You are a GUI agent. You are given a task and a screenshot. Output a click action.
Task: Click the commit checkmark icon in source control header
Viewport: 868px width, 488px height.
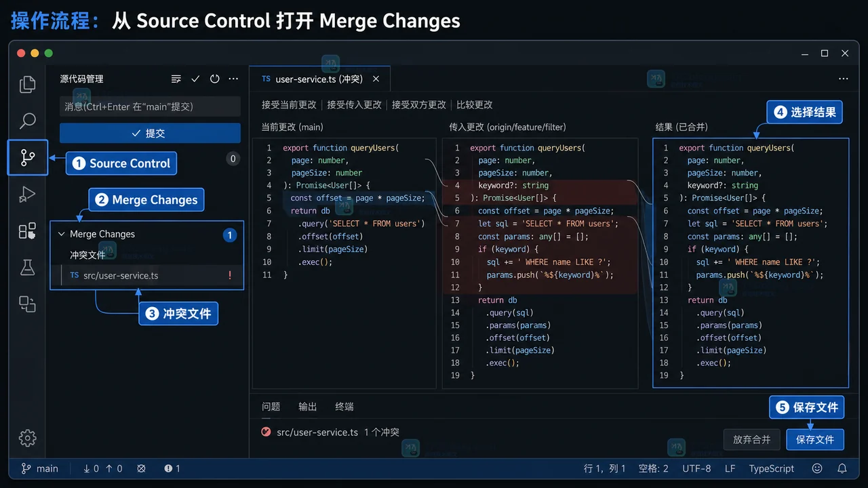pyautogui.click(x=195, y=79)
